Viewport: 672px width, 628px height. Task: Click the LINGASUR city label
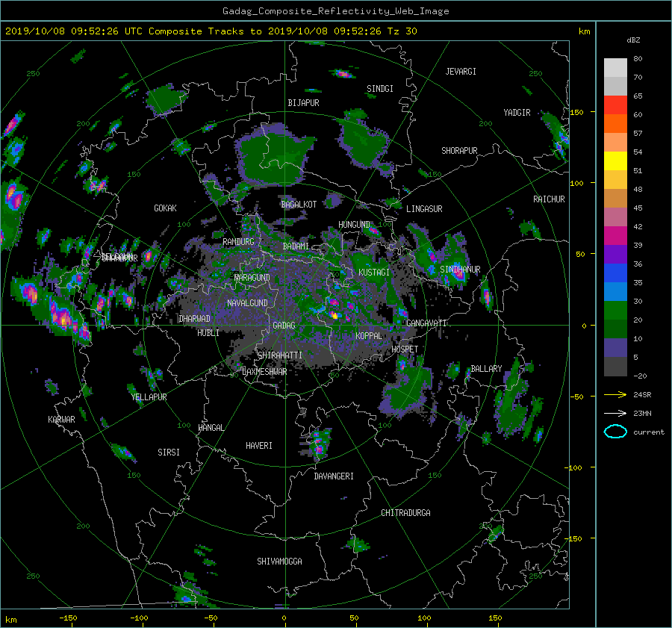coord(424,209)
